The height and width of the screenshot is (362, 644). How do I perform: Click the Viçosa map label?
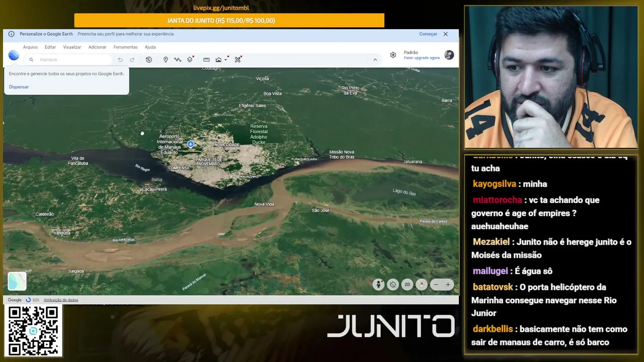pos(262,79)
